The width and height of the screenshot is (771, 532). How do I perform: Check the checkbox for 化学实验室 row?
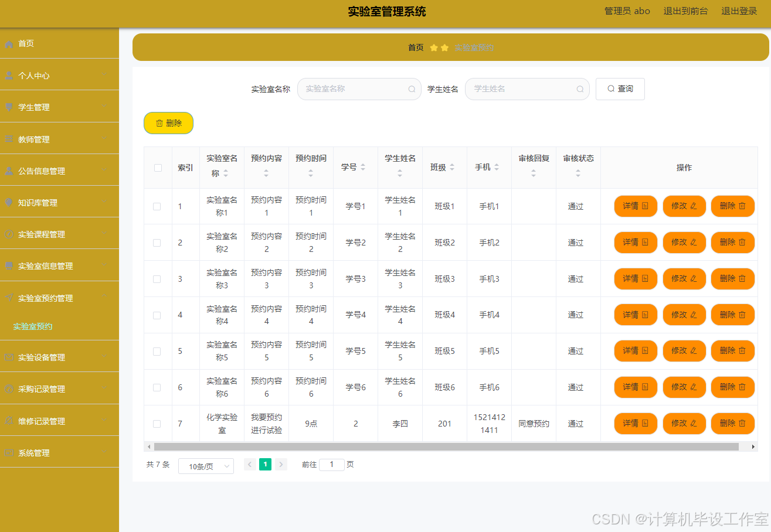pos(157,423)
